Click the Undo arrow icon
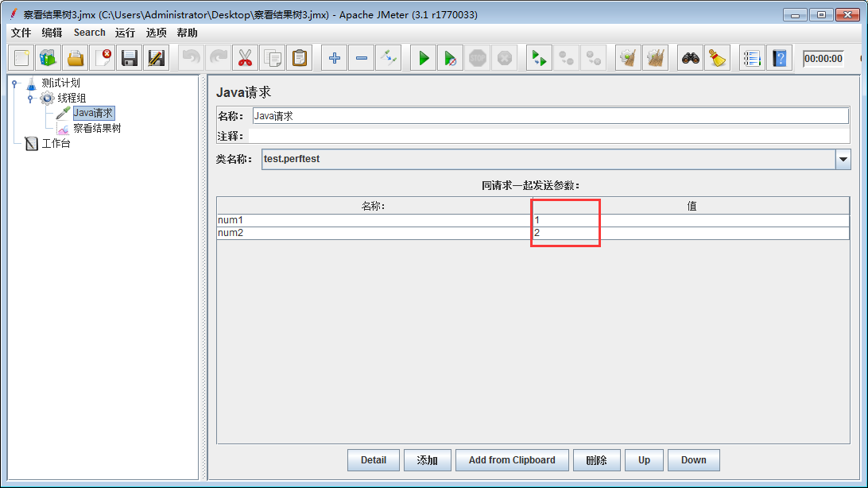868x488 pixels. click(x=191, y=58)
